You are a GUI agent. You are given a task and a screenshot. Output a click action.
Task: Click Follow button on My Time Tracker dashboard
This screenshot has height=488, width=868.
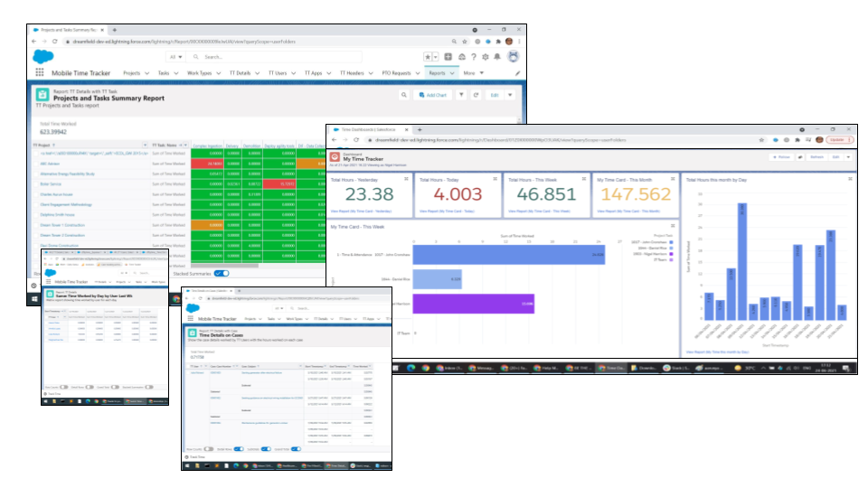click(783, 157)
